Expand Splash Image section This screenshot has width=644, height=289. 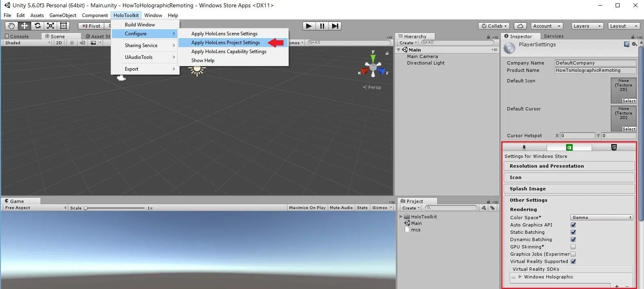point(569,189)
